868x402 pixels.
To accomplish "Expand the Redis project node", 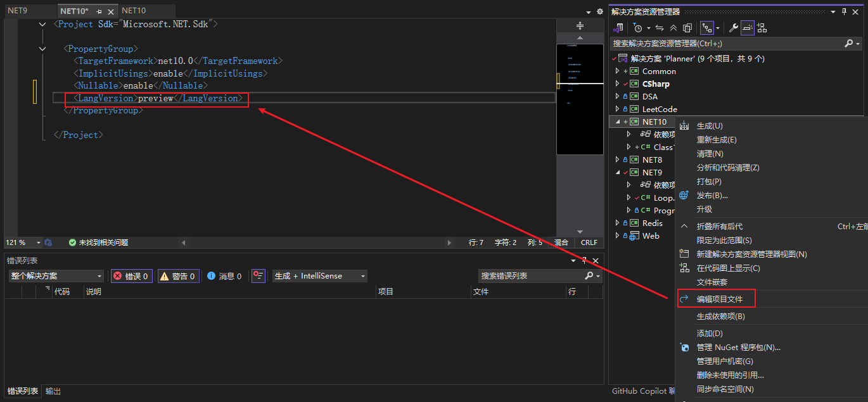I will tap(617, 223).
